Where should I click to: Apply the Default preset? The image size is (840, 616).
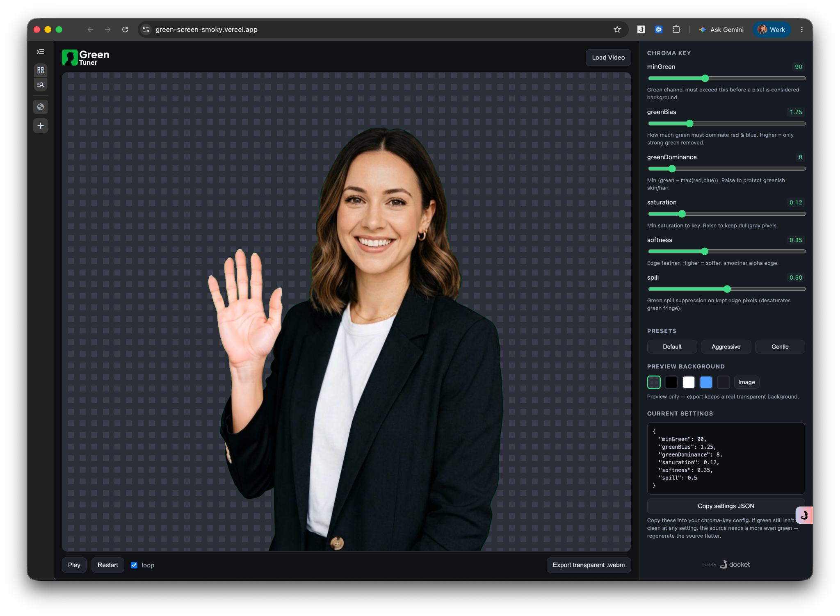pyautogui.click(x=672, y=347)
